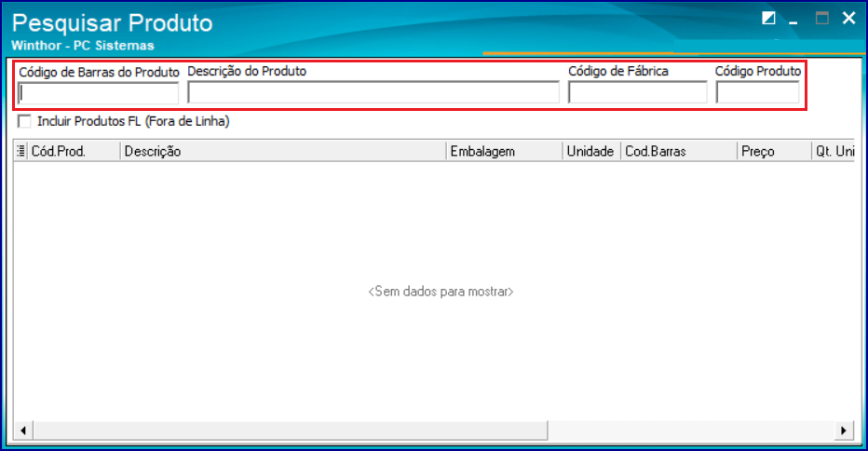Click the Unidade column header
The image size is (868, 451).
tap(591, 151)
